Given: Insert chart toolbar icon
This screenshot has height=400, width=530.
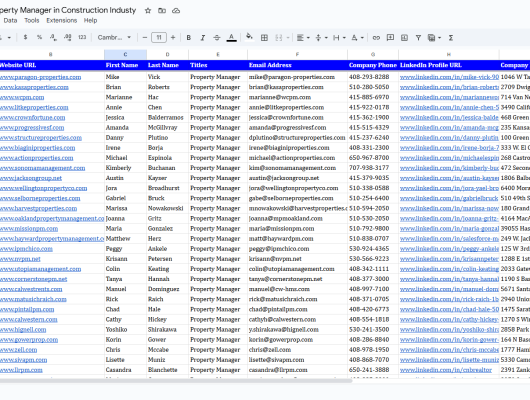Looking at the screenshot, I should click(404, 38).
